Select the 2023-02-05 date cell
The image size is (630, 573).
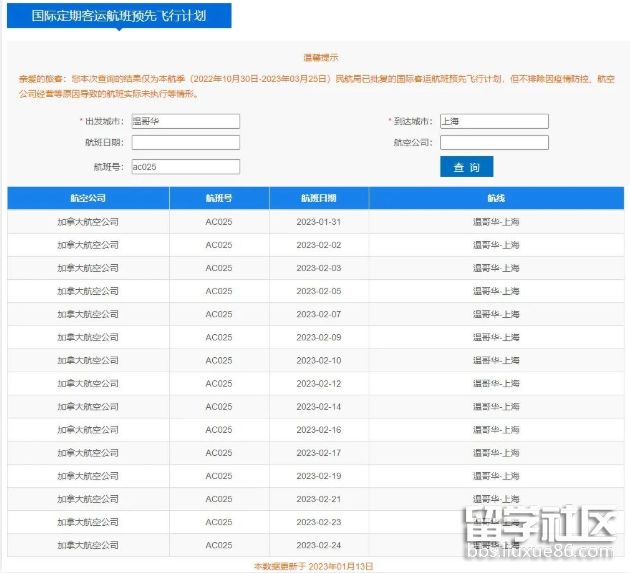[318, 291]
